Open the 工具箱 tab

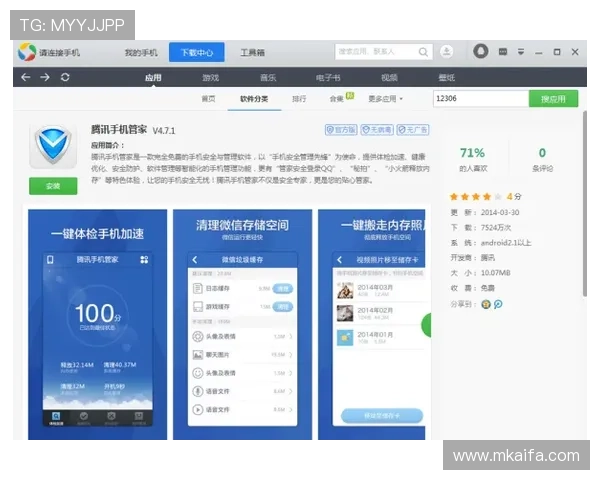[253, 52]
